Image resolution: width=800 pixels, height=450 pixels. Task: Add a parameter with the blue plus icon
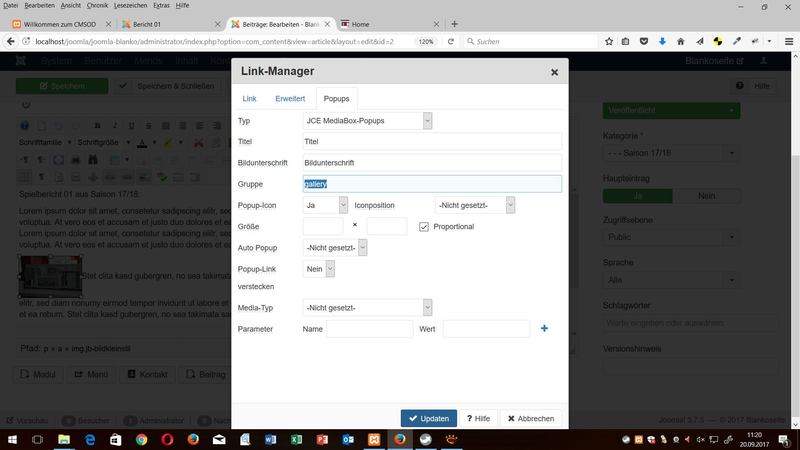pyautogui.click(x=544, y=329)
